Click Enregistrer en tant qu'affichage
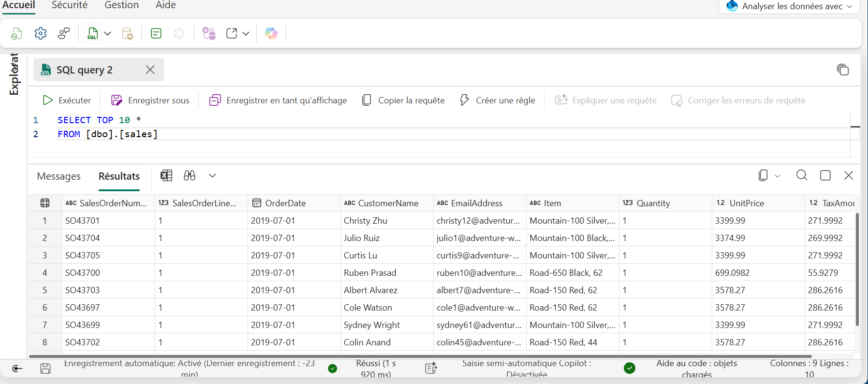The width and height of the screenshot is (868, 384). (278, 100)
